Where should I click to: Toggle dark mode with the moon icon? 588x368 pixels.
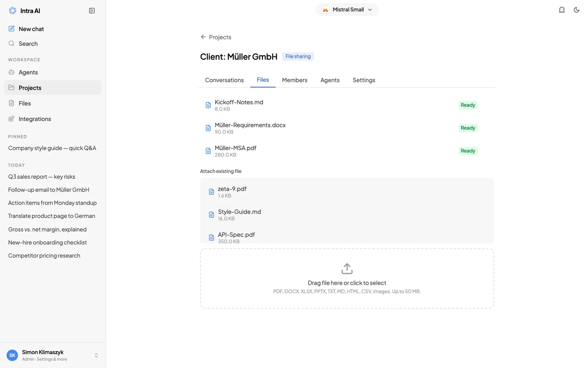coord(577,10)
